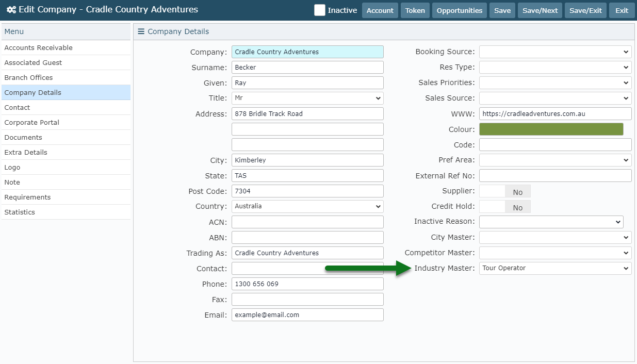Click the empty ACN field
The image size is (637, 364).
307,222
